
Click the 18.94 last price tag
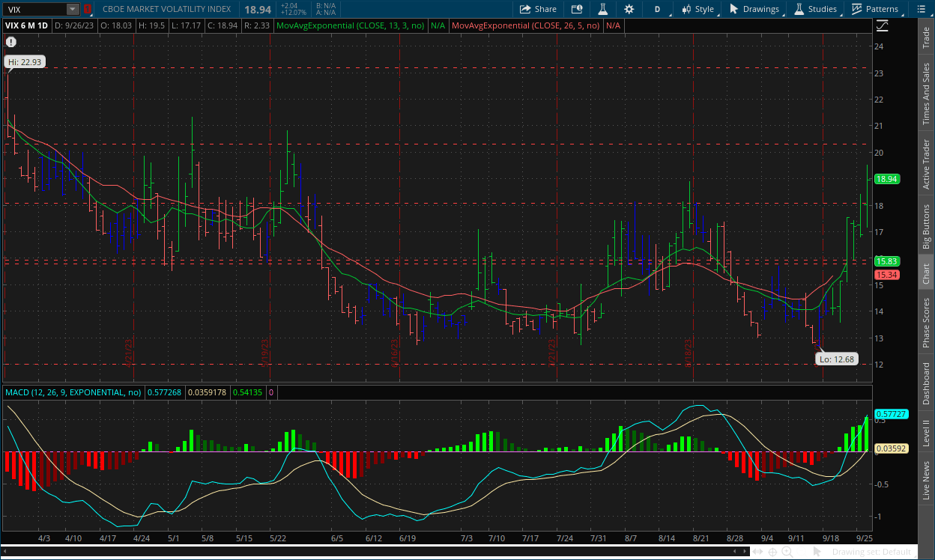[887, 179]
